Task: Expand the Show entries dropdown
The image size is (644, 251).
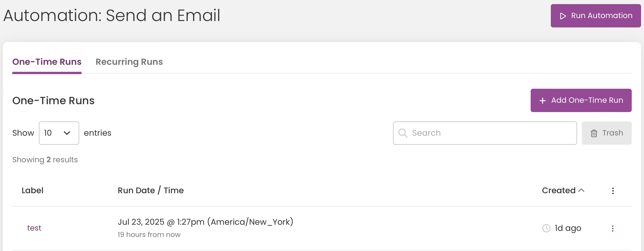Action: (x=59, y=133)
